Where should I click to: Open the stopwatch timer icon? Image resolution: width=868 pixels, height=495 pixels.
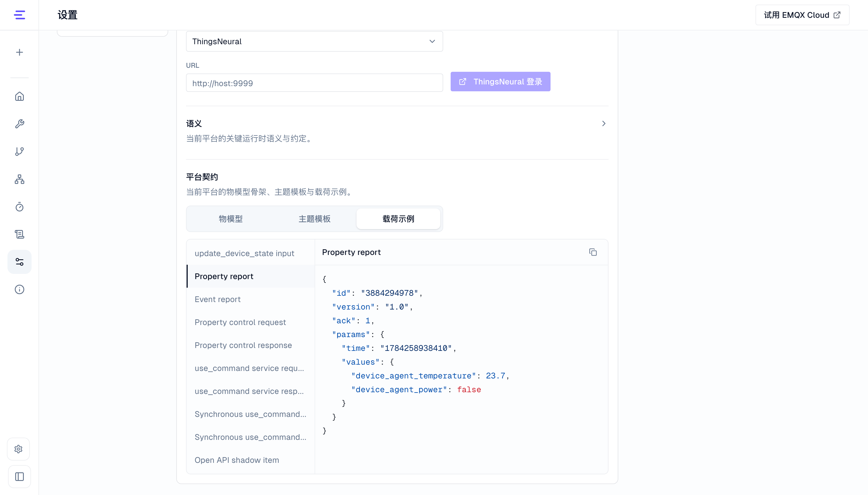coord(19,207)
